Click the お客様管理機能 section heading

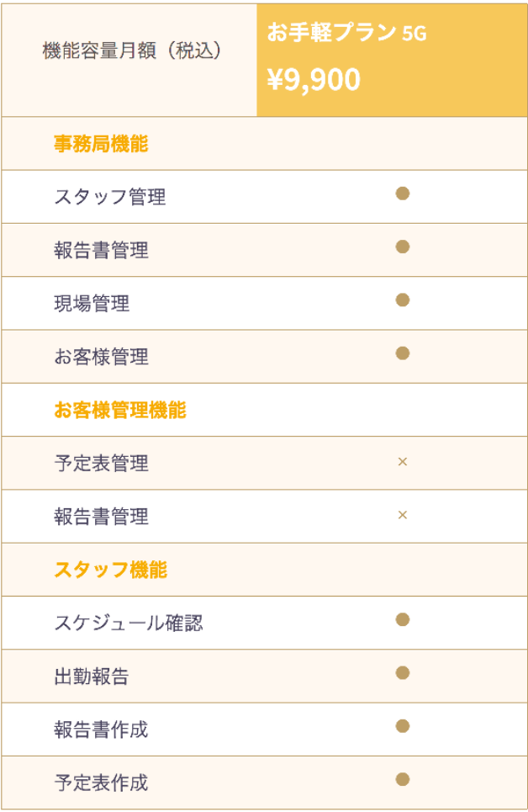[x=120, y=410]
